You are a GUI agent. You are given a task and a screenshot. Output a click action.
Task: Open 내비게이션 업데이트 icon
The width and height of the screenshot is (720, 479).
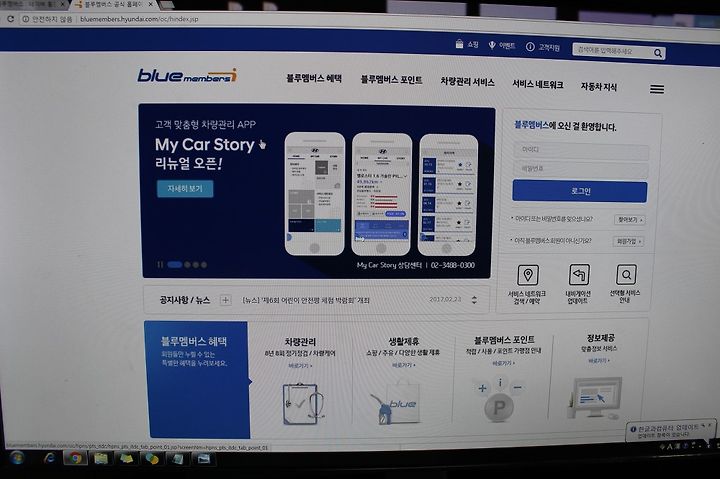pos(579,275)
